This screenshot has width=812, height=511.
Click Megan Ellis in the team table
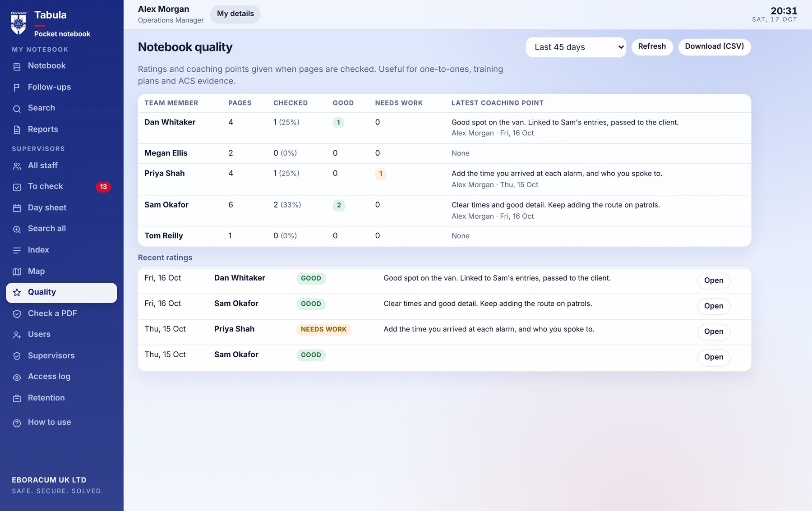point(166,153)
